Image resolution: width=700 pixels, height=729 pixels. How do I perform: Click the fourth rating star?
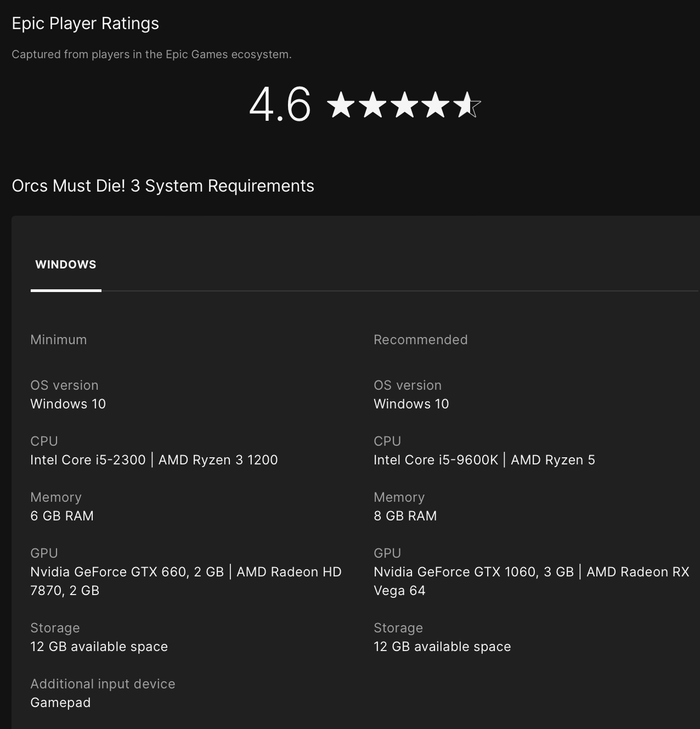[x=436, y=105]
